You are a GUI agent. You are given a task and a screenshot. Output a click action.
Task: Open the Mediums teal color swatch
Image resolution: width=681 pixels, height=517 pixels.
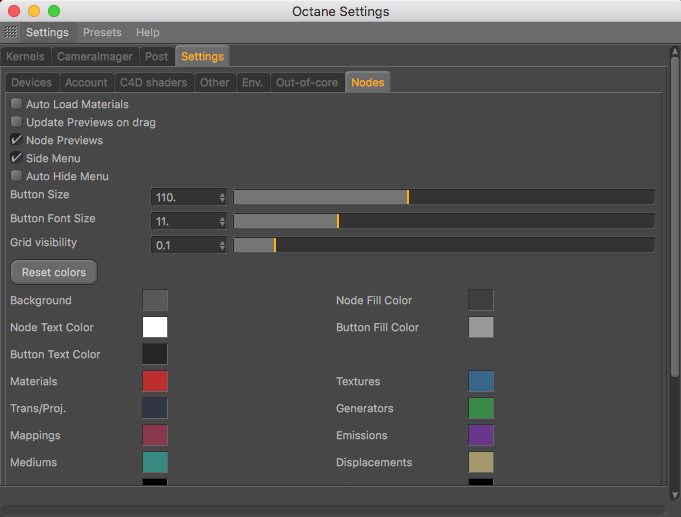pos(155,462)
